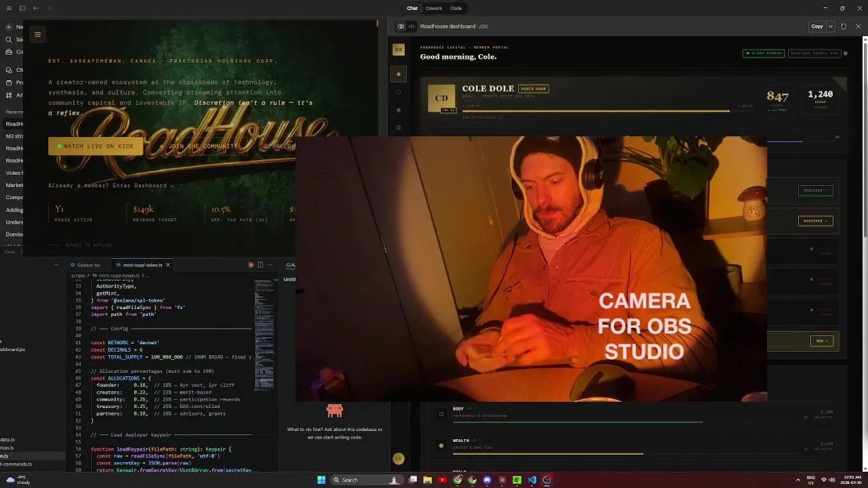Go forward with the right arrow icon
868x488 pixels.
pos(50,8)
